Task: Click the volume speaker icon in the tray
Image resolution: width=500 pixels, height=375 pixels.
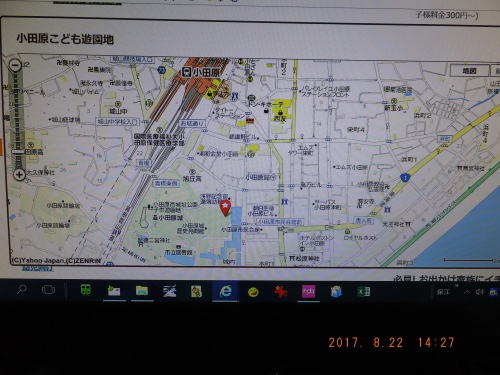Action: pyautogui.click(x=479, y=292)
